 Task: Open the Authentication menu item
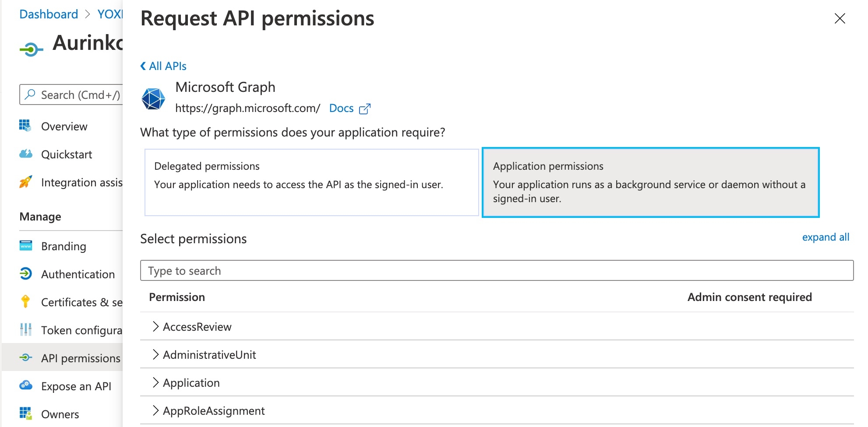tap(78, 274)
